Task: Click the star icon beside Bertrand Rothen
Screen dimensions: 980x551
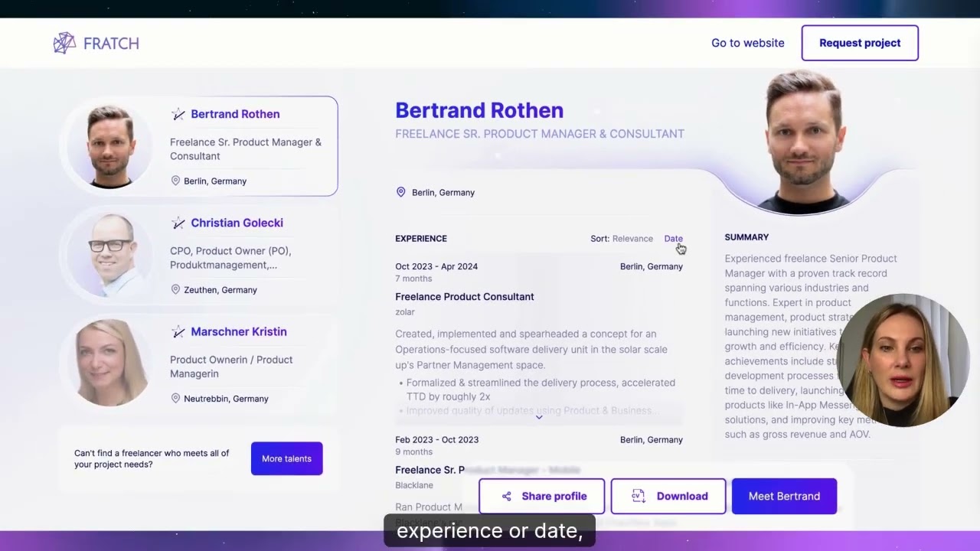Action: click(x=178, y=114)
